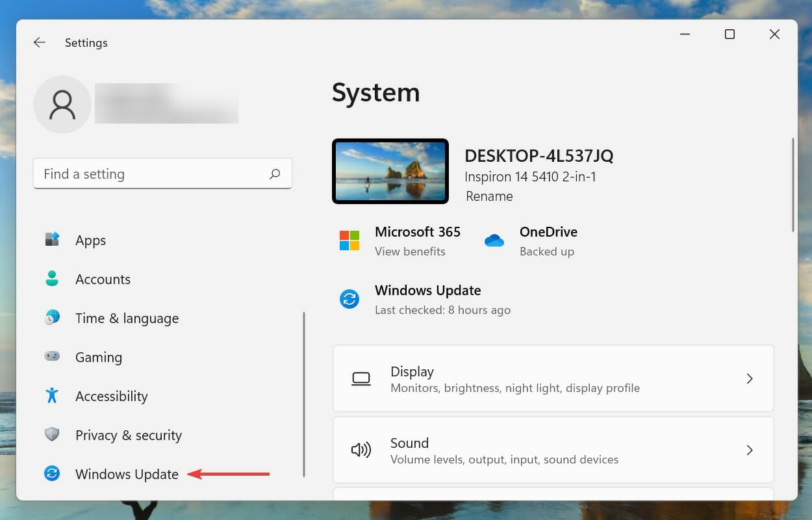Select the Apps icon in sidebar
The image size is (812, 520).
pos(51,240)
